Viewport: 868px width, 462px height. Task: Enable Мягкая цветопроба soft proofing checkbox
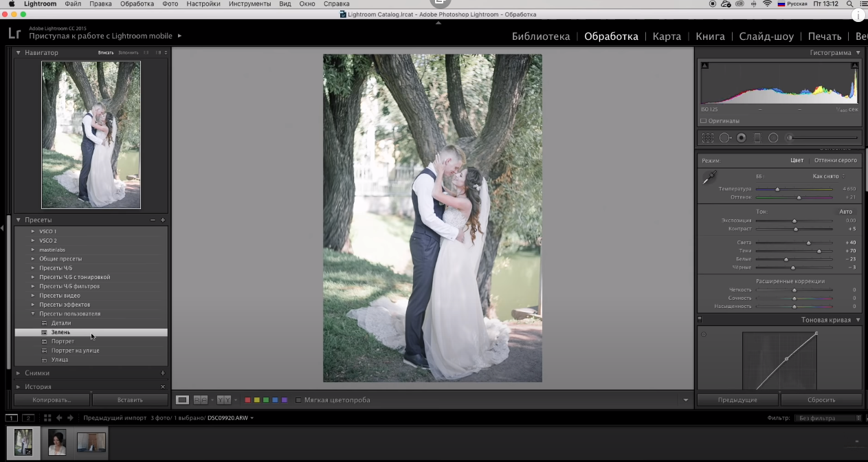click(298, 400)
